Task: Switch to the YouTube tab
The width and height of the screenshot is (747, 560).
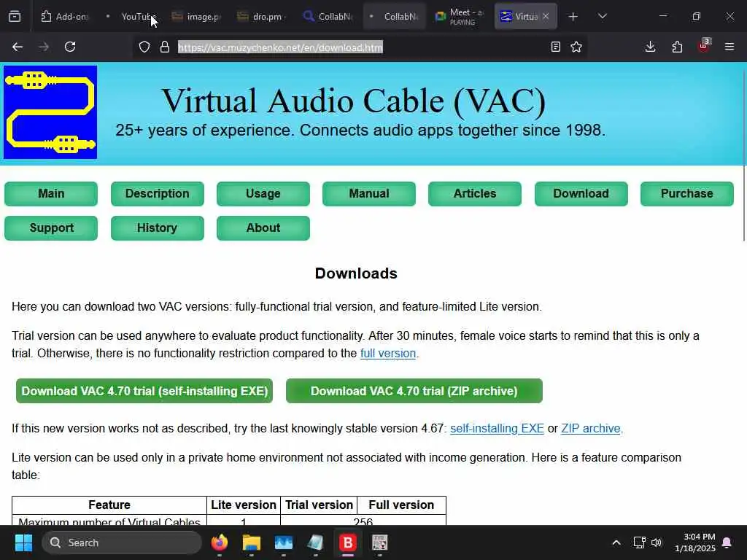Action: click(x=131, y=17)
